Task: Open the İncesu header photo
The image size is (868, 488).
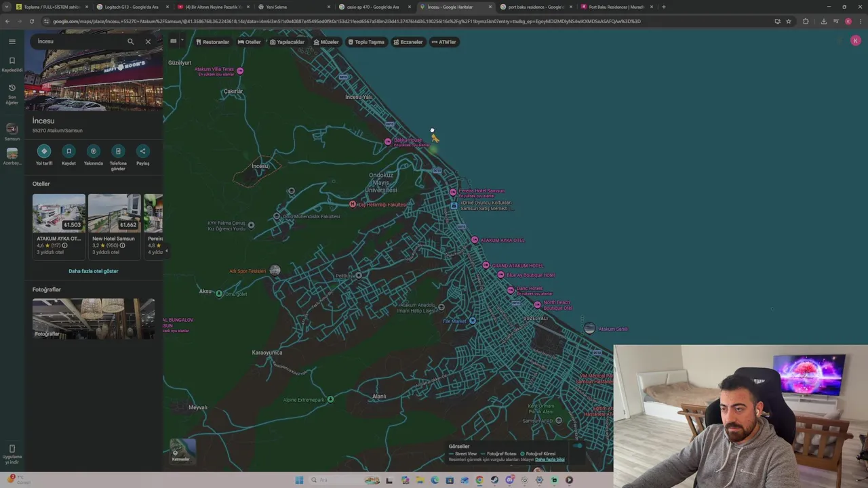Action: (94, 80)
